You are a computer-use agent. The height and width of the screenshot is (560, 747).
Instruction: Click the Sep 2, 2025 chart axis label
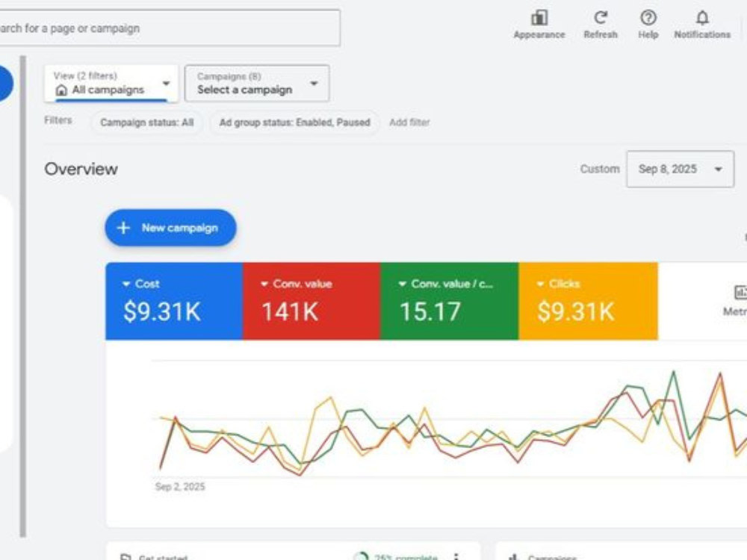pos(180,487)
